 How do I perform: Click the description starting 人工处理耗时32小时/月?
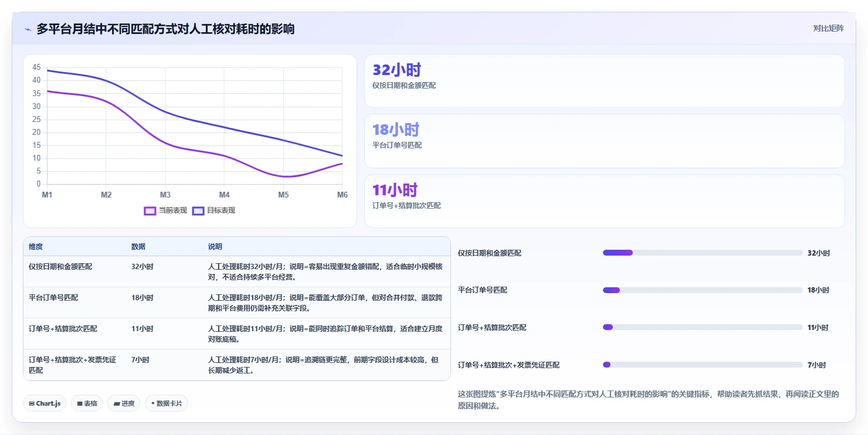pos(325,271)
